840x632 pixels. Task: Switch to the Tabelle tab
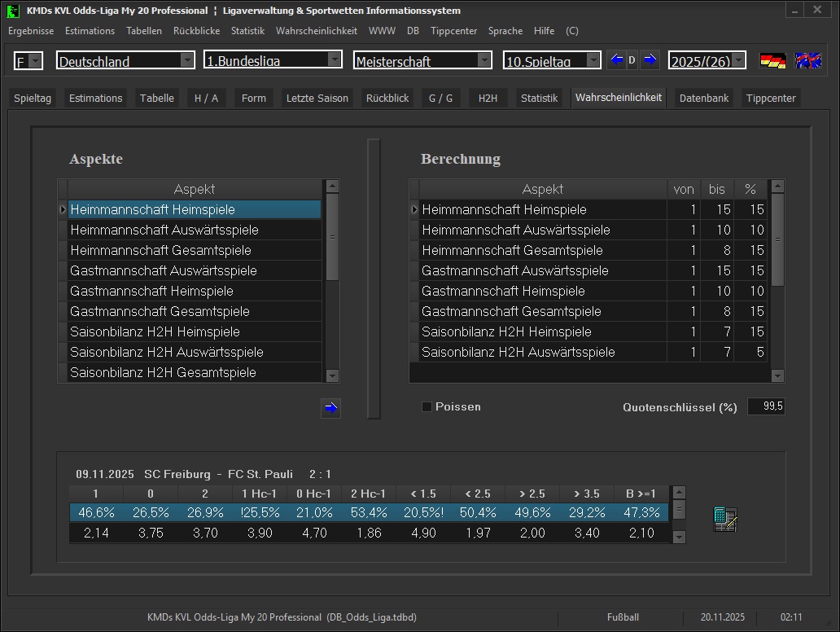click(156, 98)
